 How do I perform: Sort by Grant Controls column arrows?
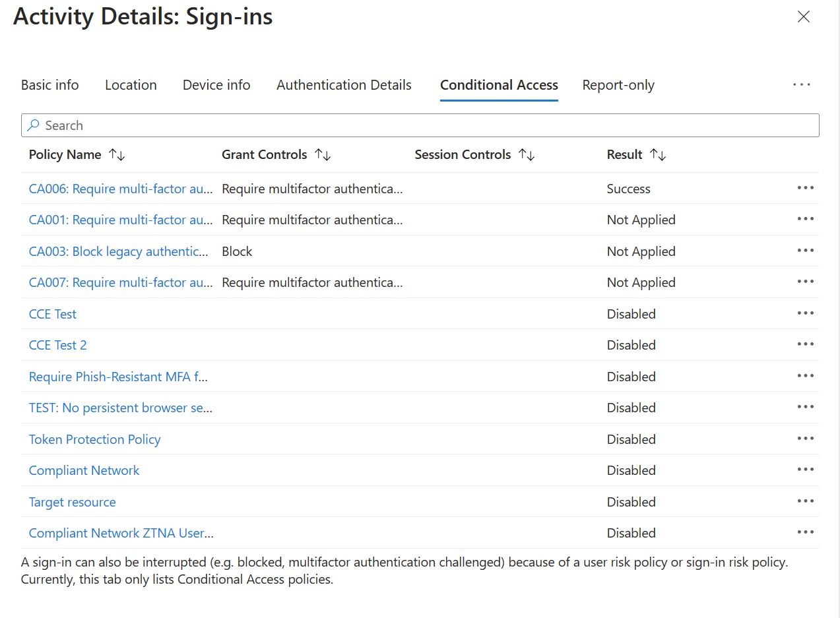pos(323,154)
